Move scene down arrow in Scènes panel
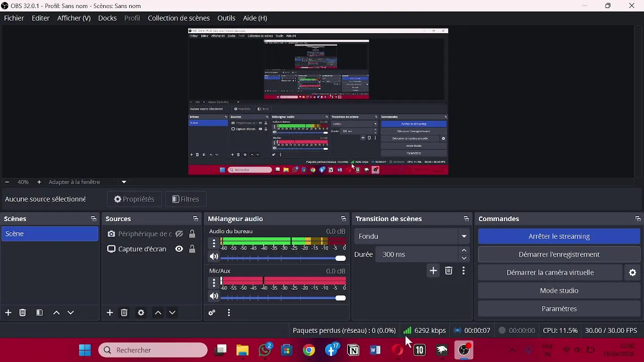This screenshot has width=644, height=362. click(70, 313)
